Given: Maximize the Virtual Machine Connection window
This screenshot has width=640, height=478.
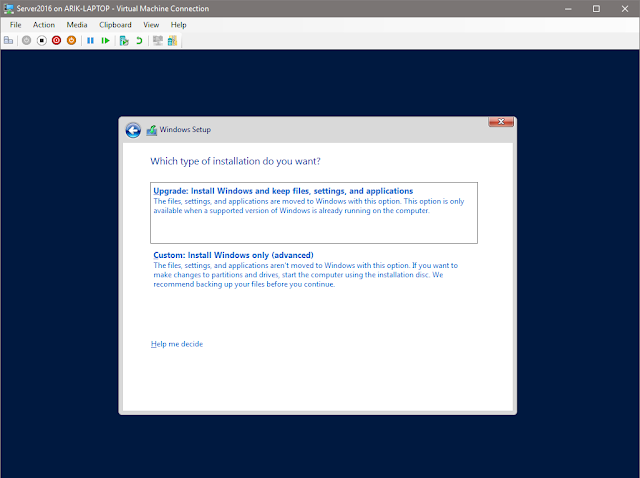Looking at the screenshot, I should (596, 9).
